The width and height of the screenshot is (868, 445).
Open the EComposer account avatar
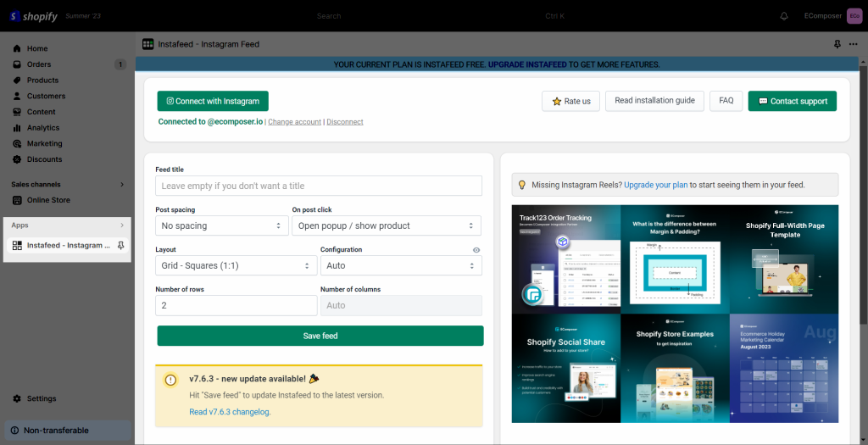coord(854,16)
